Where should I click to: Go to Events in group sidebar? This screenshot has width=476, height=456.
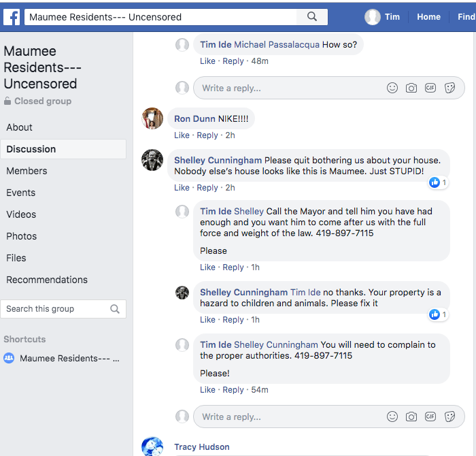[20, 193]
